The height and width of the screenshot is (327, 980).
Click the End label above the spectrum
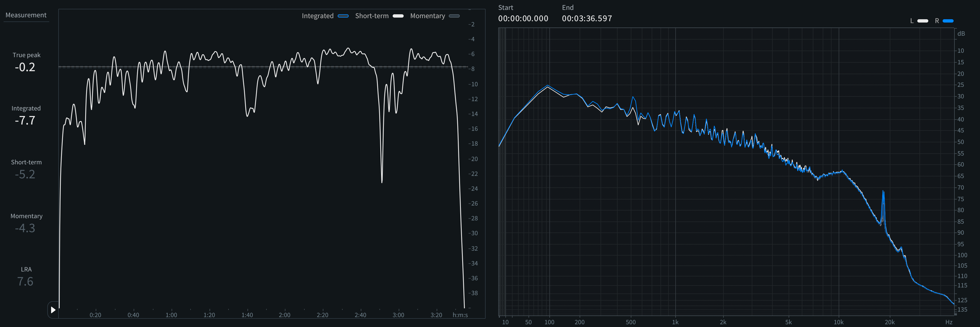[x=568, y=8]
